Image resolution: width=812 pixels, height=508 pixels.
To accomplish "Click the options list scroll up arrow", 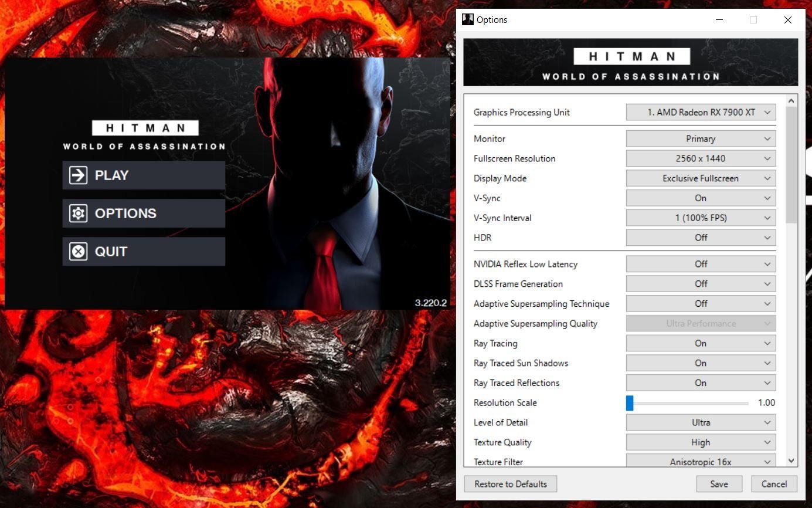I will point(791,101).
